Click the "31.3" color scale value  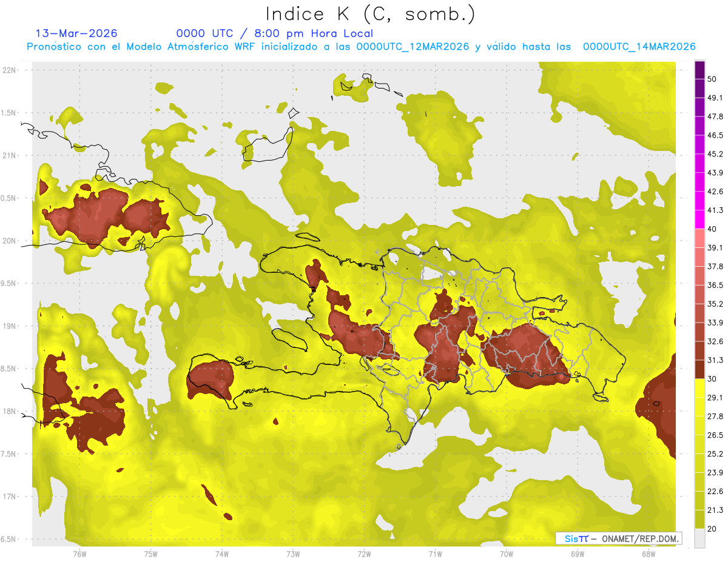pos(715,360)
